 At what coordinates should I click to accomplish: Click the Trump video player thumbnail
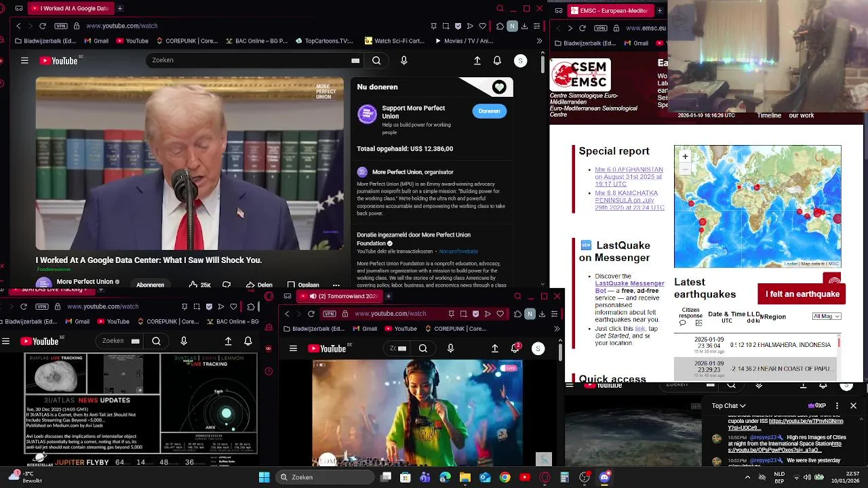(x=190, y=164)
